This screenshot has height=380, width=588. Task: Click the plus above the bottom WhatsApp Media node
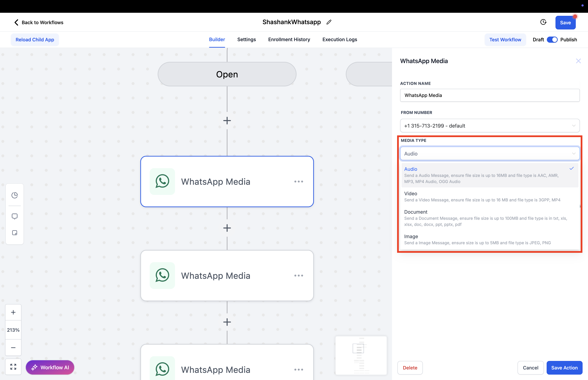227,322
